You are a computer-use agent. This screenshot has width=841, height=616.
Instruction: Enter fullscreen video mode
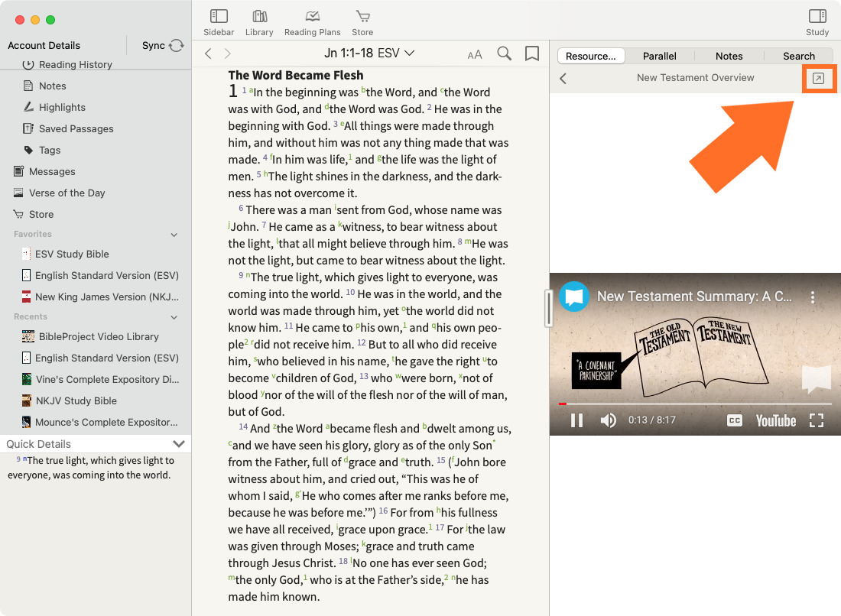(x=817, y=420)
